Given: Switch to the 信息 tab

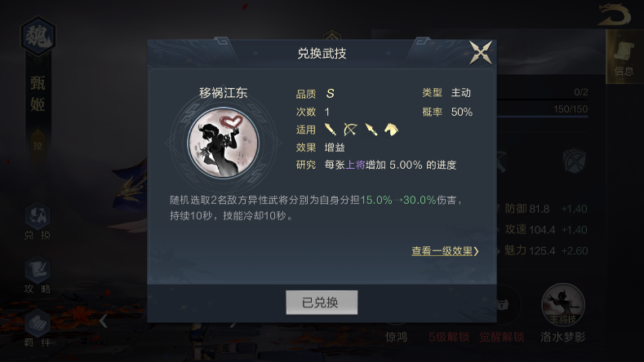Looking at the screenshot, I should (624, 57).
